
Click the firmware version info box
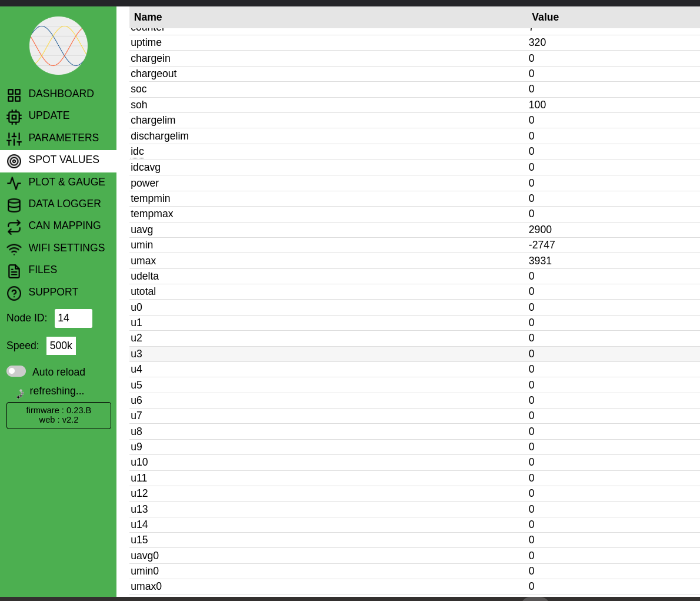tap(59, 415)
